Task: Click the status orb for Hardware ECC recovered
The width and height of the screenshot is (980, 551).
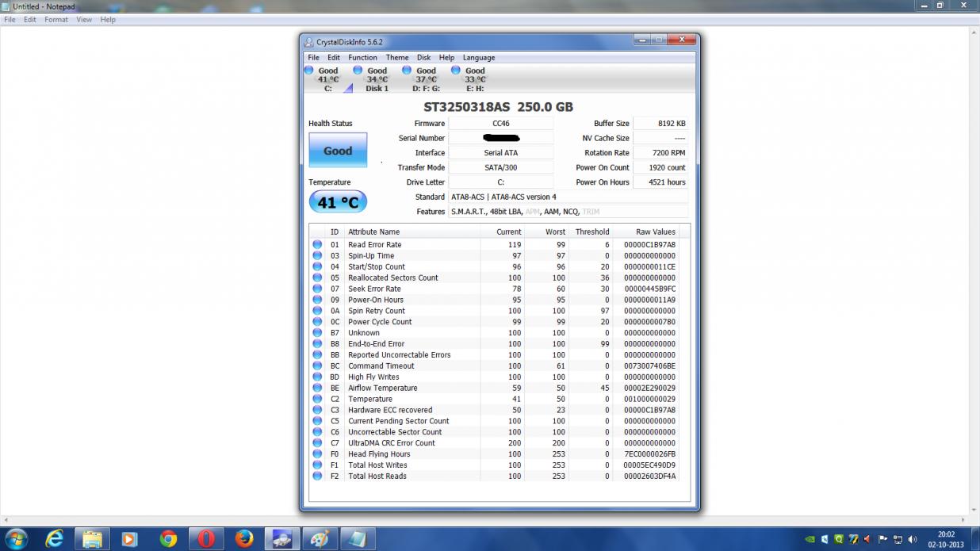Action: [x=317, y=410]
